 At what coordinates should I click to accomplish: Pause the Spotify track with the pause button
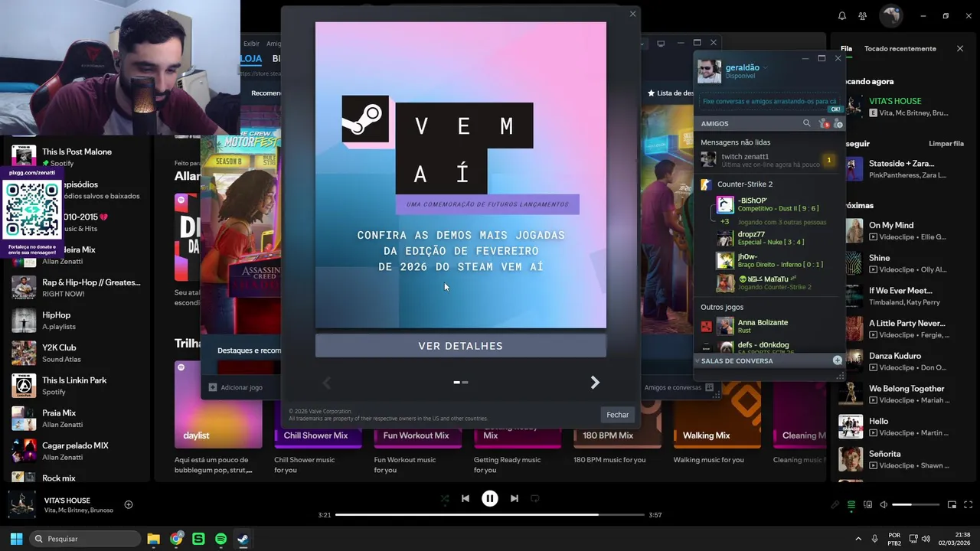point(490,498)
